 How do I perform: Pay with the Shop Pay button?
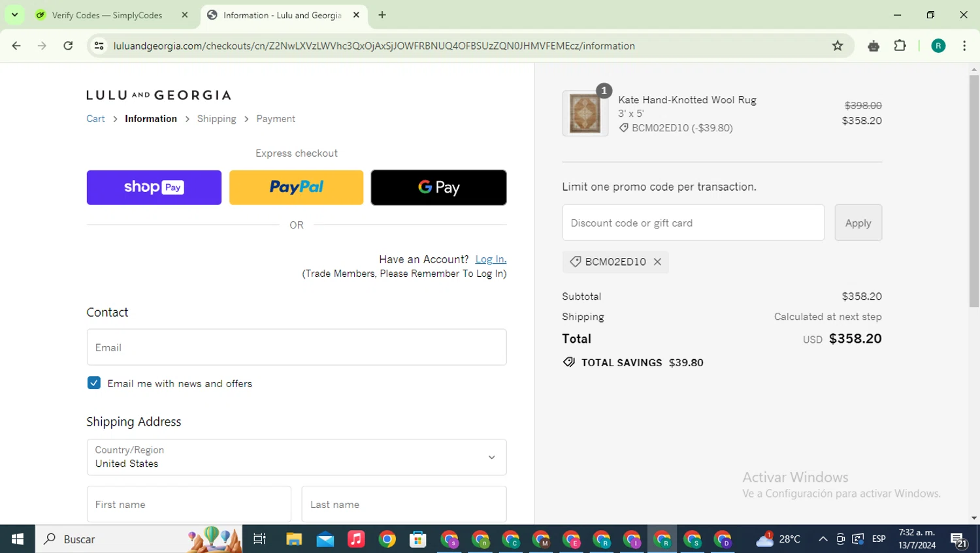tap(154, 187)
